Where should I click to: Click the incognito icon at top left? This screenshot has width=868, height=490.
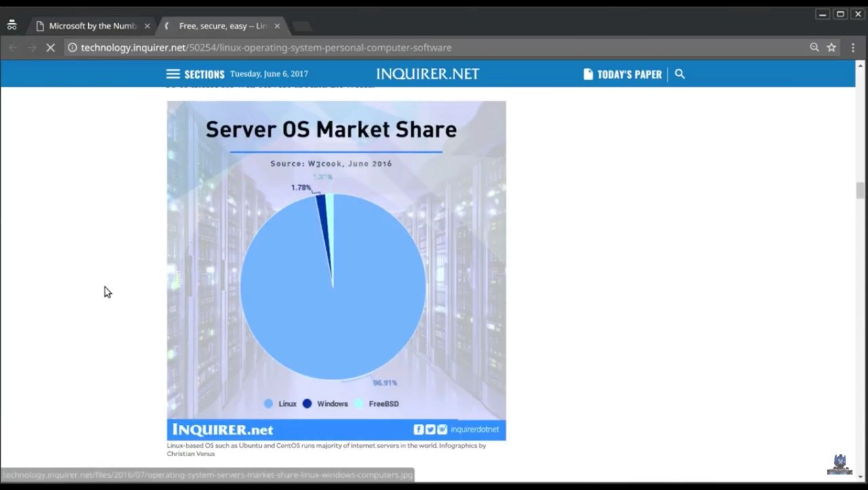(x=12, y=25)
